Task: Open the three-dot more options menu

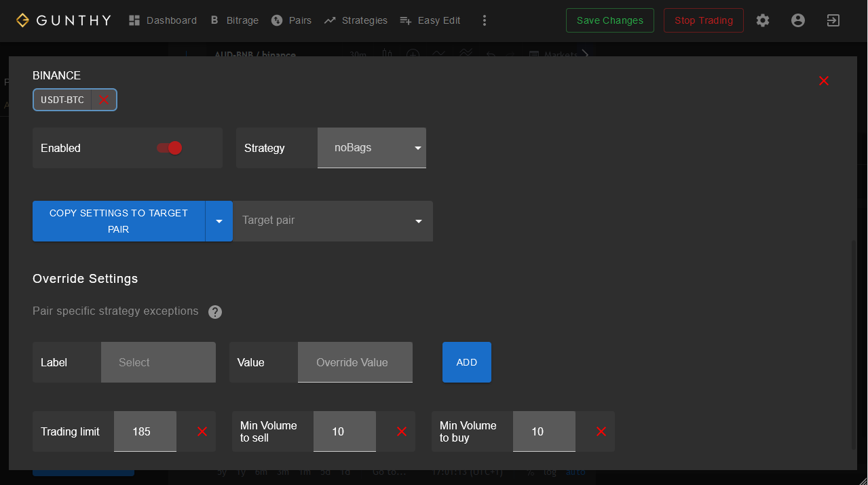Action: 484,20
